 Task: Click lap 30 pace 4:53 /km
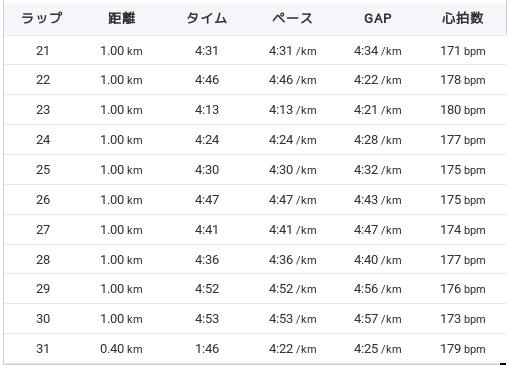point(293,319)
